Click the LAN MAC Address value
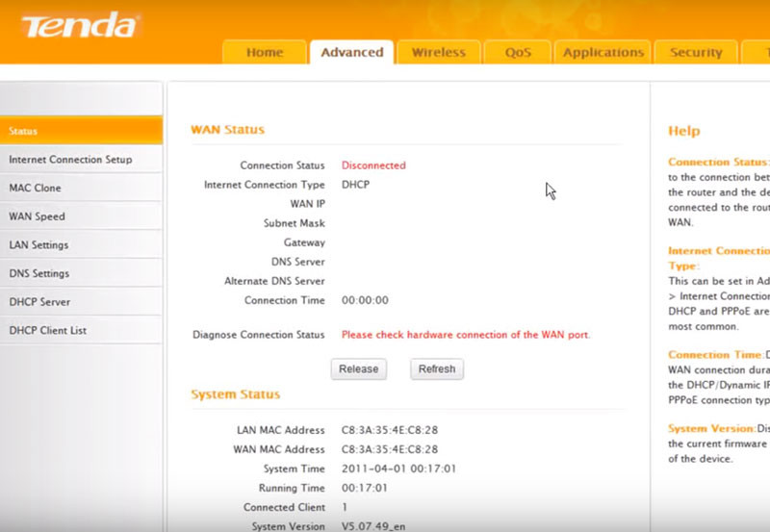 390,430
